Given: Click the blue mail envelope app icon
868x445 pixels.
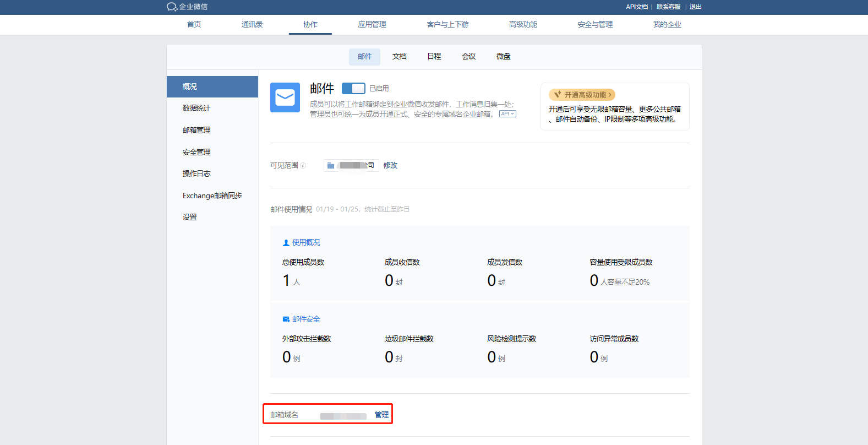Looking at the screenshot, I should pyautogui.click(x=285, y=97).
